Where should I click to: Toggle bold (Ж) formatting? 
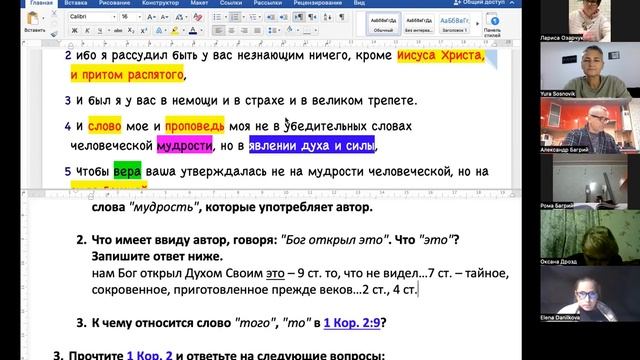point(74,31)
